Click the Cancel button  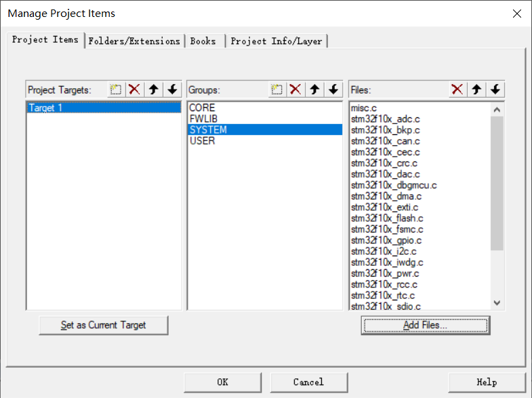point(309,382)
